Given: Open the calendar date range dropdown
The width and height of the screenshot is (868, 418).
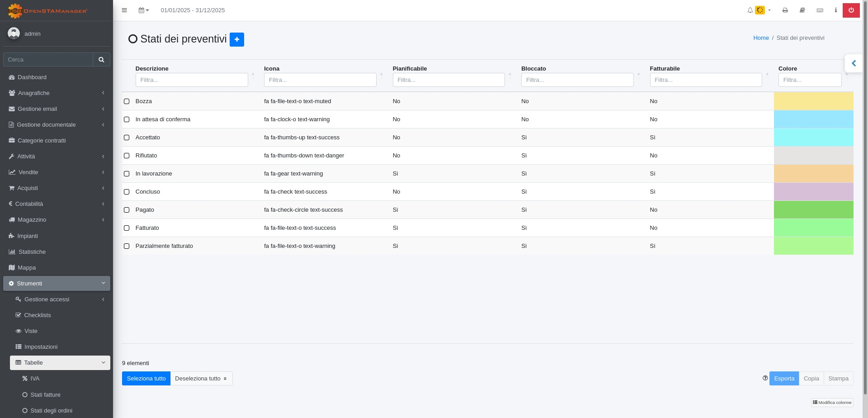Looking at the screenshot, I should tap(143, 10).
